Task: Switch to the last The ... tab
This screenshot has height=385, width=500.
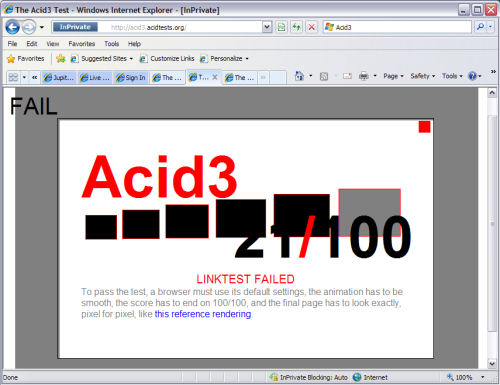Action: pos(240,78)
